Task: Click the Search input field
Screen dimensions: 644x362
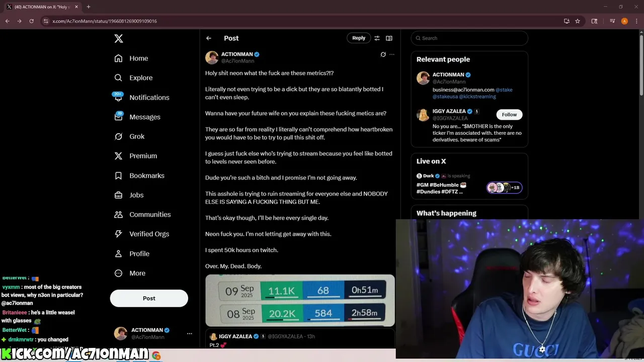Action: (x=469, y=38)
